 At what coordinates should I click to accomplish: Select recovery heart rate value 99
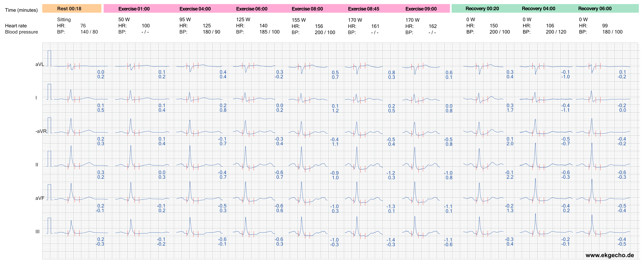coord(605,26)
